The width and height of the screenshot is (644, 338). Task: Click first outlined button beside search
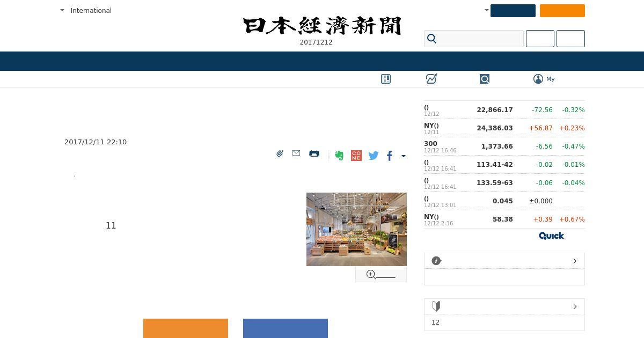[540, 39]
